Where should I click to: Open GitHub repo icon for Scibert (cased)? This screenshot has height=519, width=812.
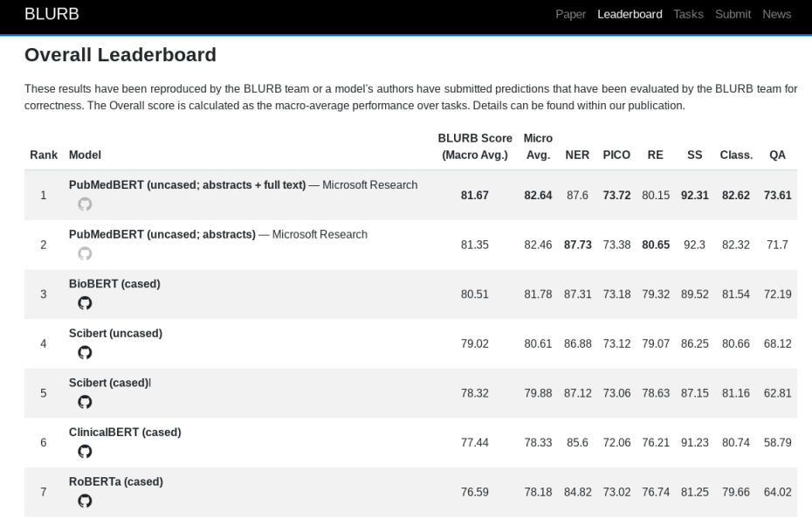pos(85,402)
